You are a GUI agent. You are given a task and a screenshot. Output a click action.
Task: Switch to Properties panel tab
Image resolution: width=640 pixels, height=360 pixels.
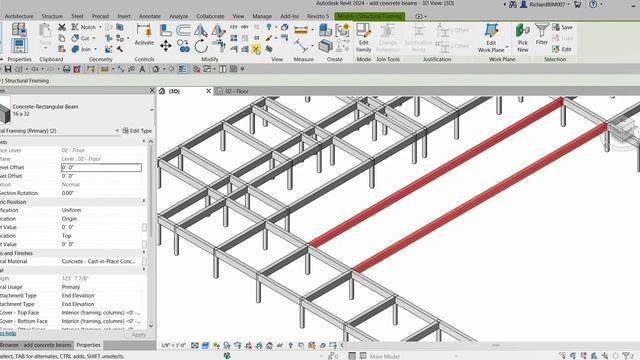(88, 345)
